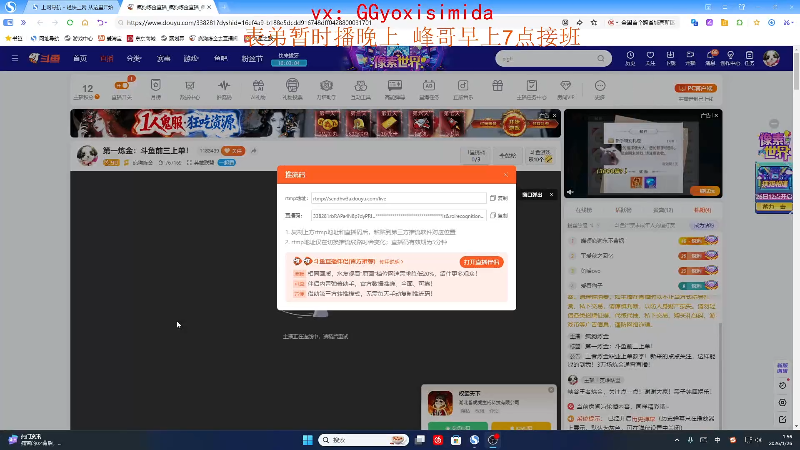This screenshot has height=450, width=800.
Task: Open tasks clipboard icon in header
Action: coord(749,58)
